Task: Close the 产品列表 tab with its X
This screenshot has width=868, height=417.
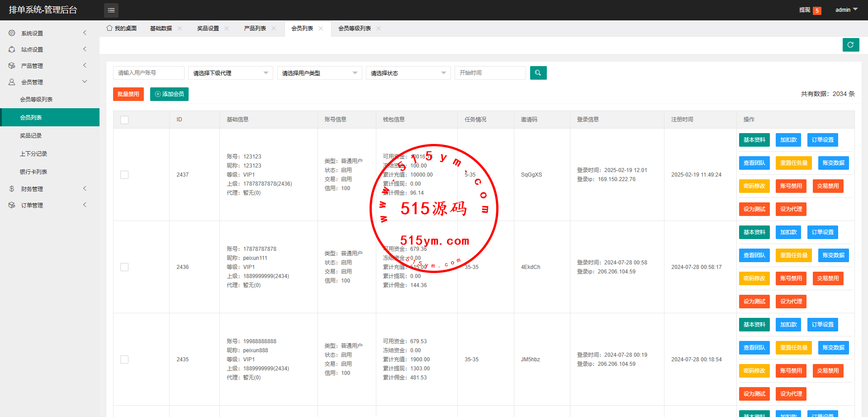Action: point(274,29)
